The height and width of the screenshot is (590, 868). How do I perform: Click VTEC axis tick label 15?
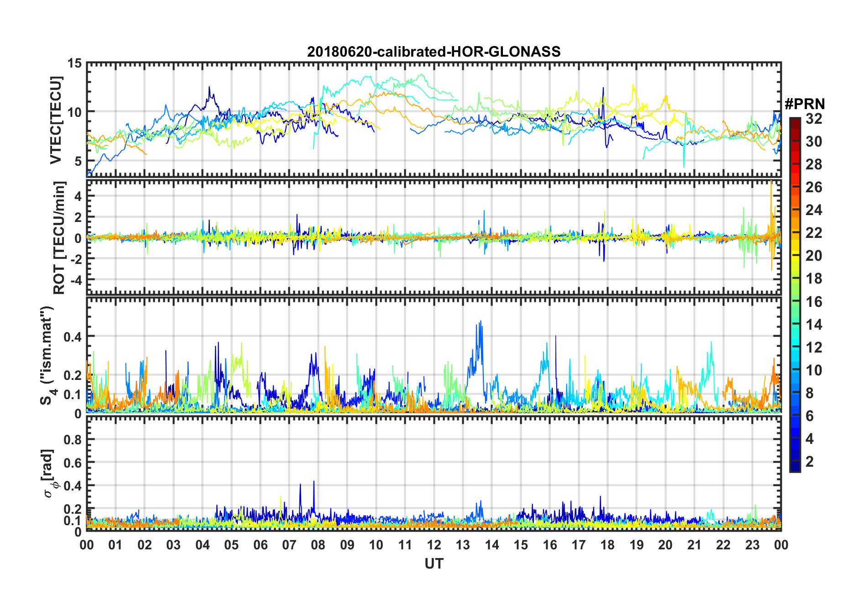pyautogui.click(x=74, y=63)
